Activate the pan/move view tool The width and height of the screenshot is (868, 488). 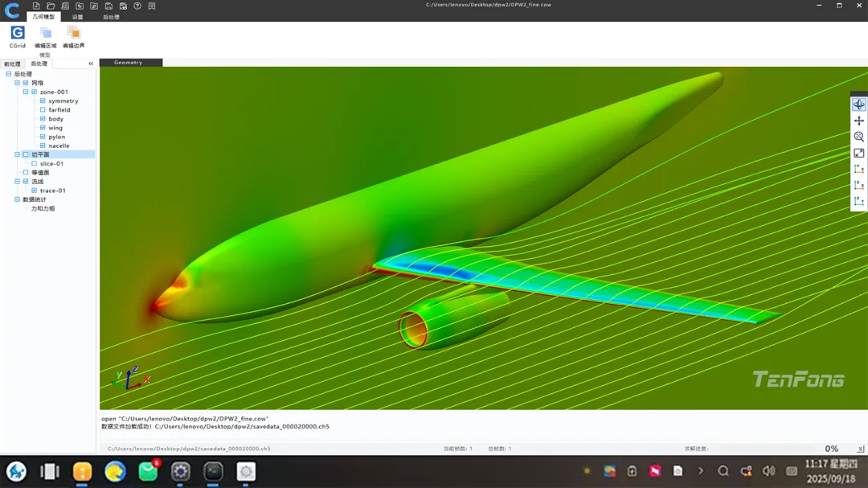pyautogui.click(x=858, y=121)
